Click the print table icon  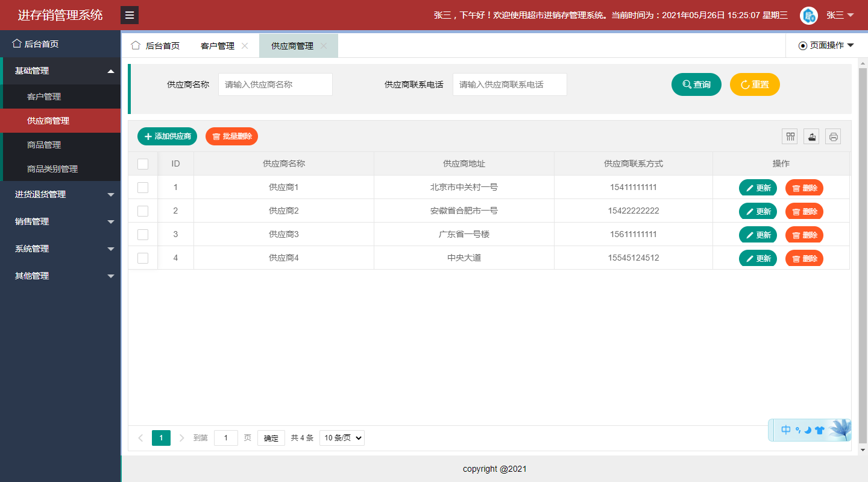833,137
